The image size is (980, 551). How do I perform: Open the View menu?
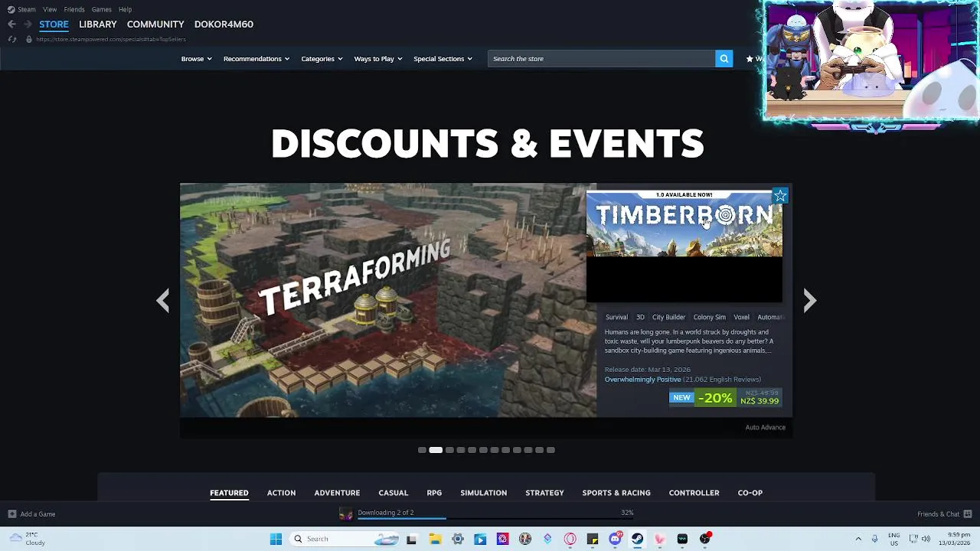pyautogui.click(x=50, y=9)
